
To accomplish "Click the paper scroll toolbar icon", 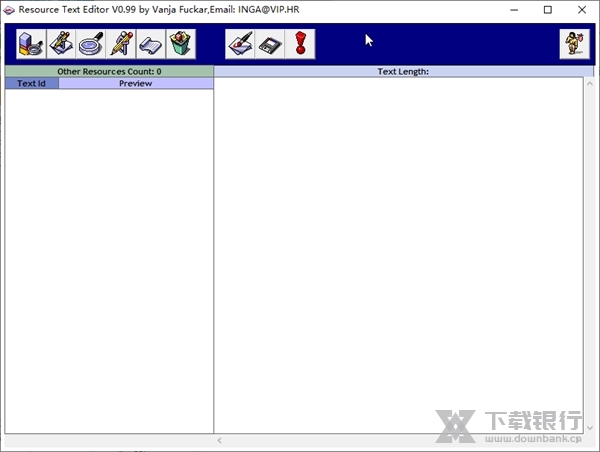I will click(151, 44).
